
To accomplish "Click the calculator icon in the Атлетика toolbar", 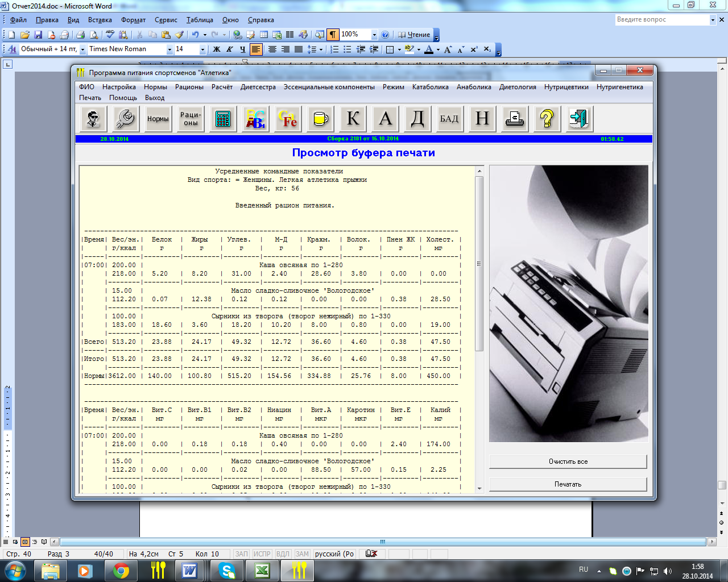I will 223,119.
